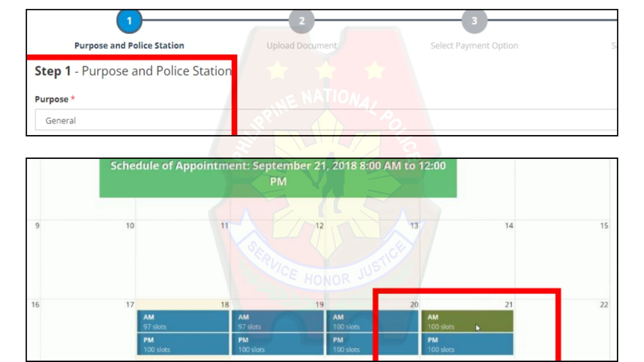
Task: Choose the AM 97 slots on the 19th
Action: tap(278, 321)
